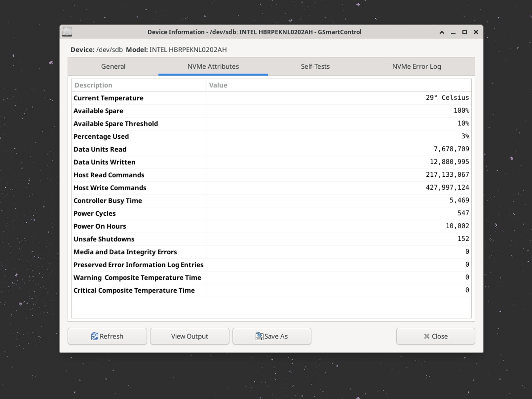Switch to the General tab

(113, 66)
